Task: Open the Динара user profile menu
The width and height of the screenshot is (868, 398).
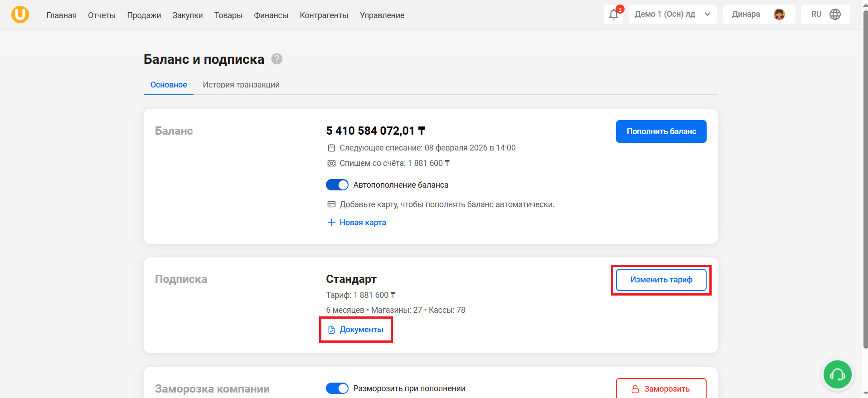Action: pos(759,15)
